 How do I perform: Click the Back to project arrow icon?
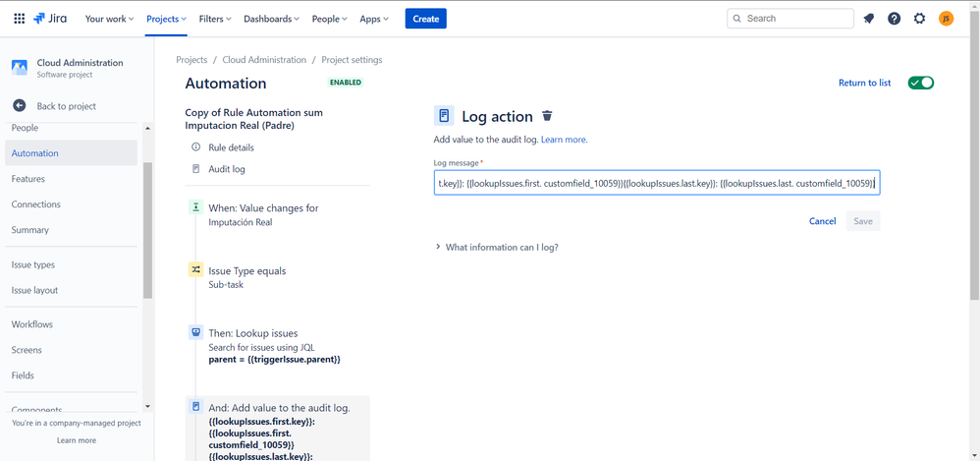(x=20, y=106)
